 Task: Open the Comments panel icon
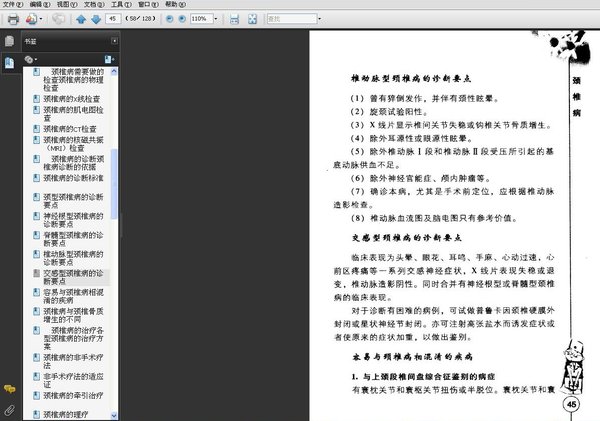point(10,389)
